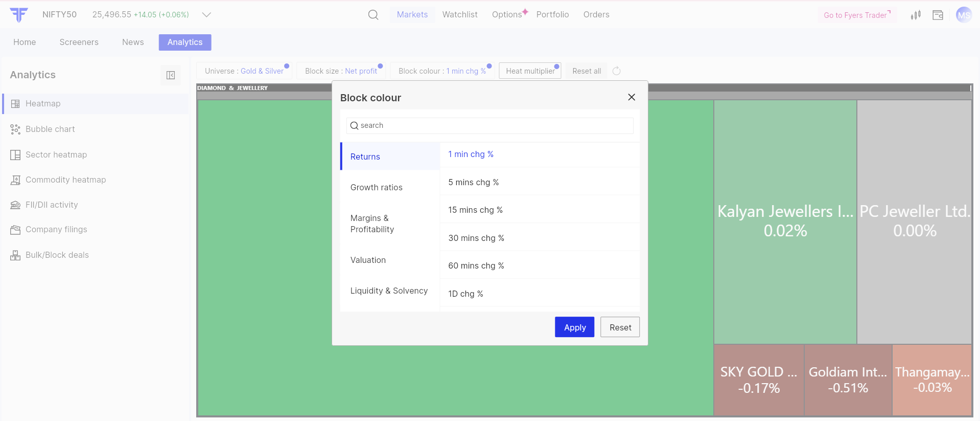Open the chart candlestick icon in header
The image size is (980, 421).
coord(915,15)
